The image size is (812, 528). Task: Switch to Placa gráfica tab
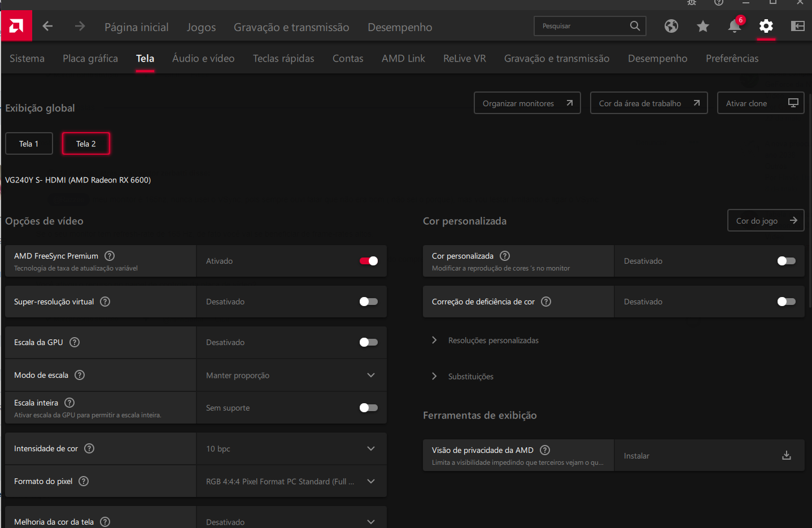90,58
